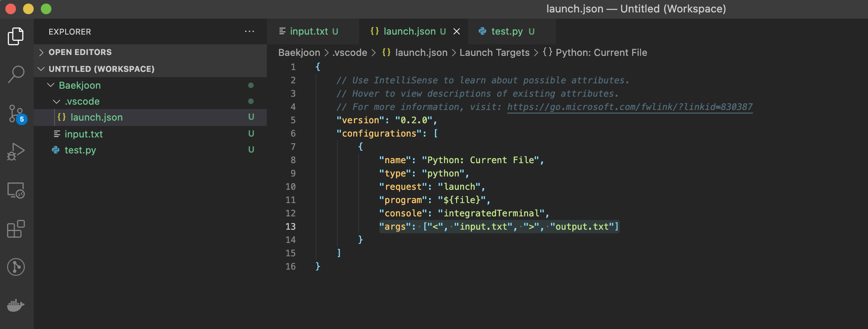Open Source Control view with 5 changes

coord(17,114)
